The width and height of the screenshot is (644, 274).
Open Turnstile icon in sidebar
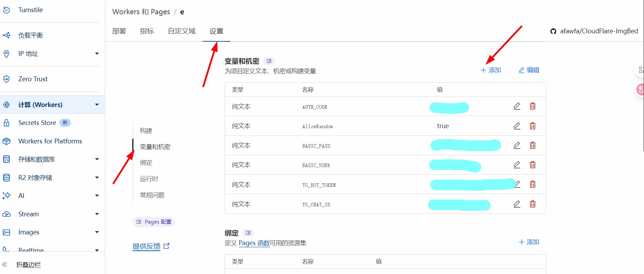[6, 10]
